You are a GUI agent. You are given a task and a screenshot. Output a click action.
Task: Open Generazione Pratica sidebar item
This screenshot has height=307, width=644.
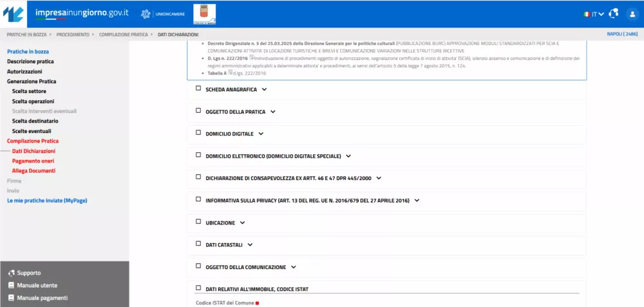click(32, 81)
